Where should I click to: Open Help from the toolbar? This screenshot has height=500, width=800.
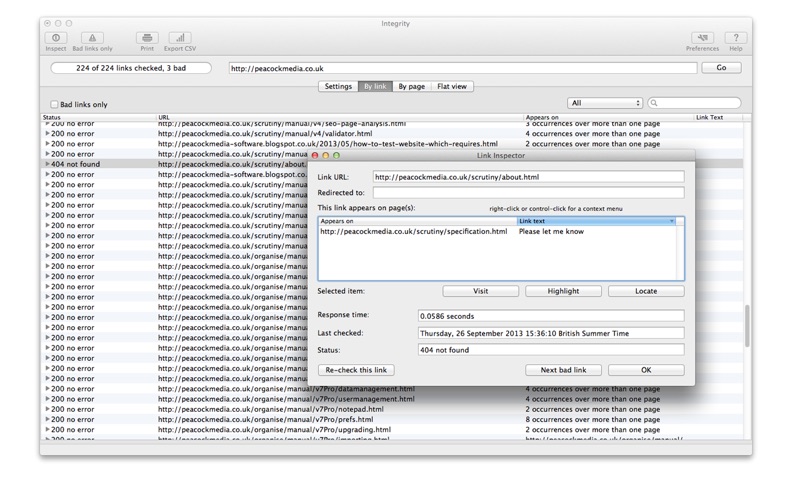tap(736, 38)
